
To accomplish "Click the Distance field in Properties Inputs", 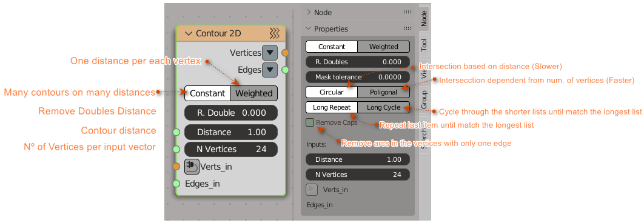I will (x=358, y=159).
